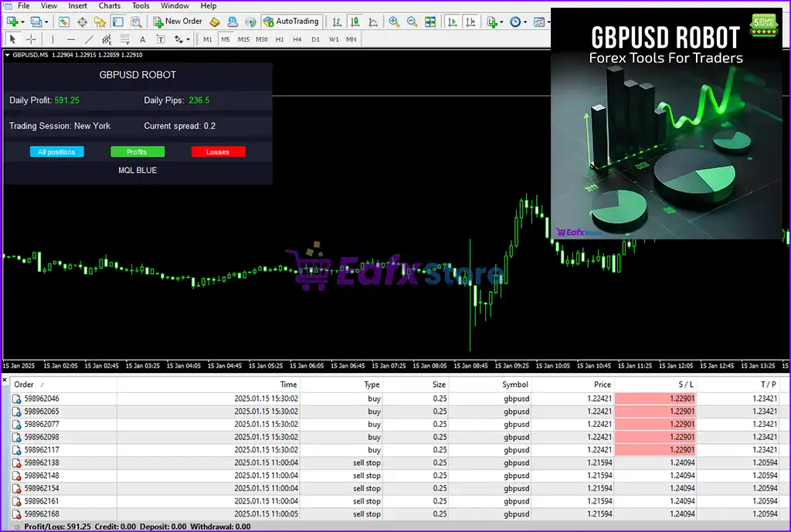The width and height of the screenshot is (791, 532).
Task: Click the red Losses button
Action: coord(218,152)
